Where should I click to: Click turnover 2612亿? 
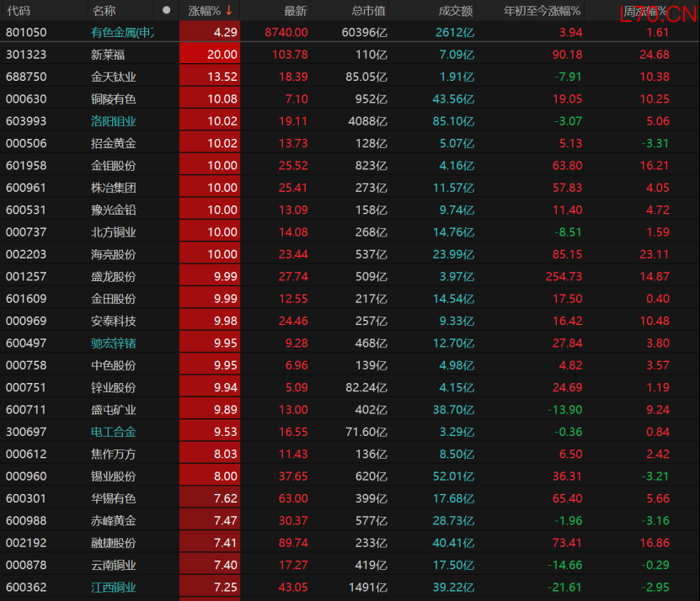(455, 32)
